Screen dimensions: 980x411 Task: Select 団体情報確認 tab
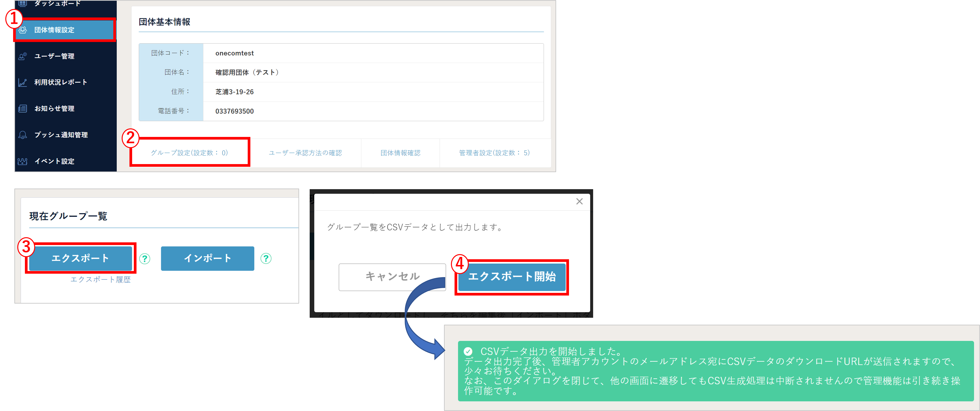(x=400, y=153)
